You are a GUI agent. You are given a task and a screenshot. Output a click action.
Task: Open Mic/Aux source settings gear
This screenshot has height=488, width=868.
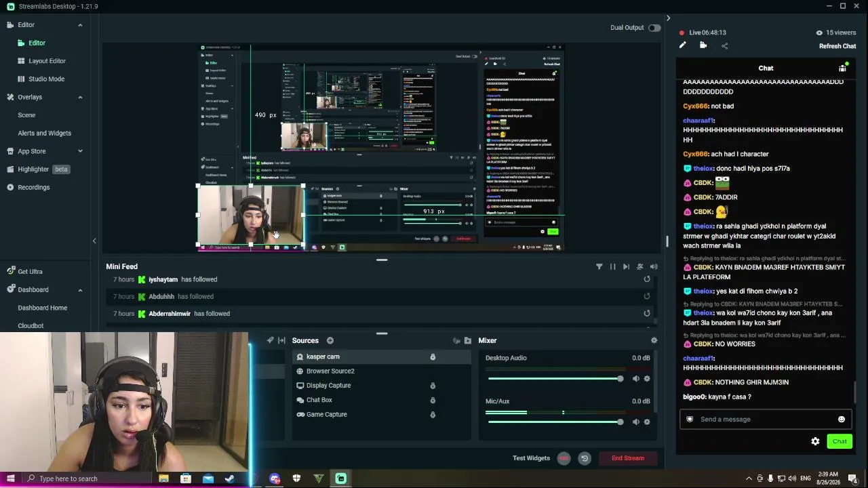[646, 422]
